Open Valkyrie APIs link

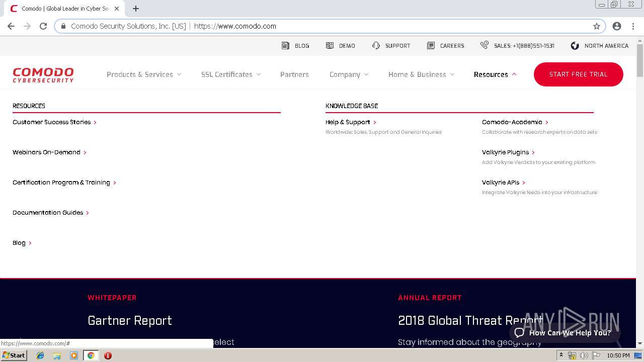click(x=504, y=183)
